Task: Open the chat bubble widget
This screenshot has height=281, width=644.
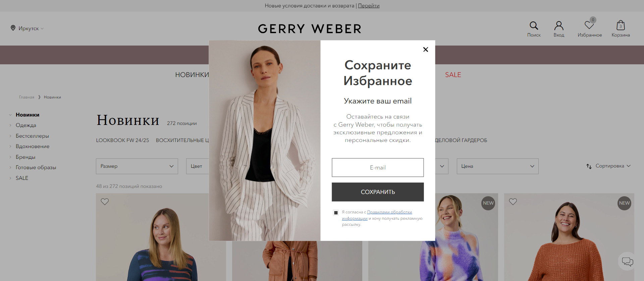Action: point(627,262)
